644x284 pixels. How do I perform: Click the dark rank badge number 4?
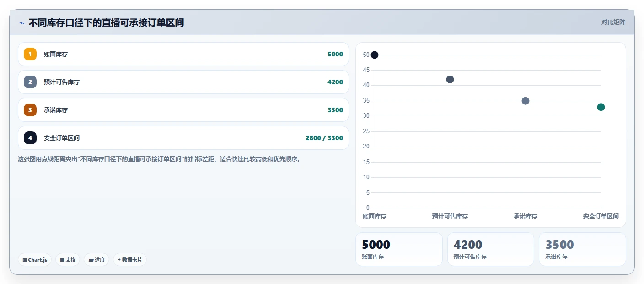tap(30, 138)
